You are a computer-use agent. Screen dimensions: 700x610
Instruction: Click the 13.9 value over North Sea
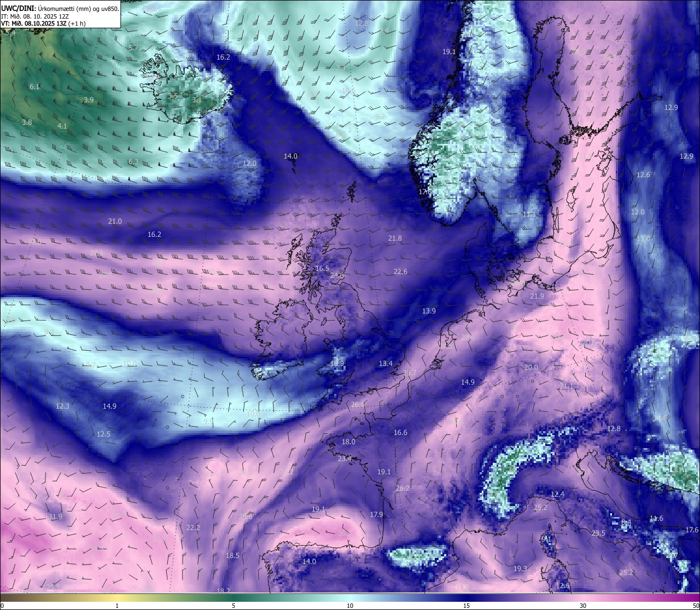pyautogui.click(x=429, y=311)
